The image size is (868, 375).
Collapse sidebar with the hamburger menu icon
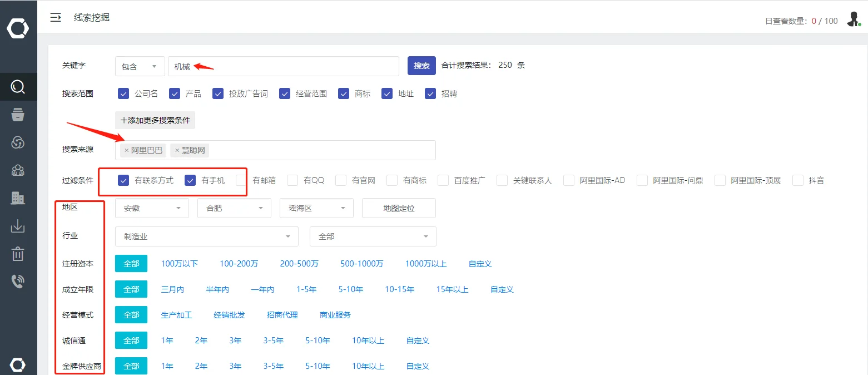[x=56, y=17]
